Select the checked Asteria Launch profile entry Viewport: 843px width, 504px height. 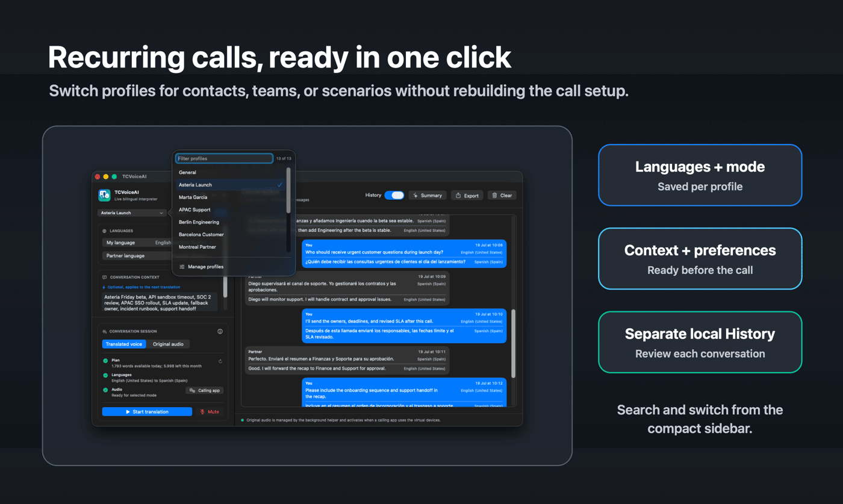tap(232, 185)
